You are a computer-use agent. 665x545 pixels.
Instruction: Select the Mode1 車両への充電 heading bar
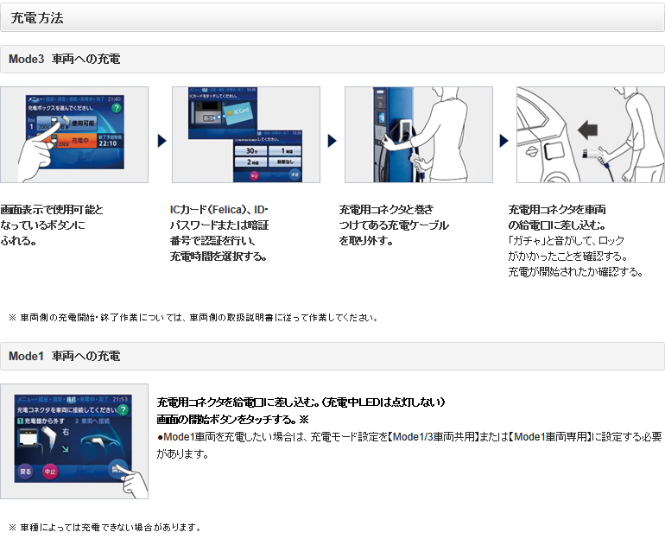(x=332, y=356)
